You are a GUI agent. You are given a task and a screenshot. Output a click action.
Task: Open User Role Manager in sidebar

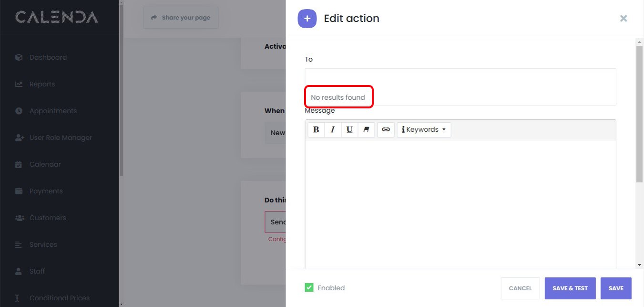pyautogui.click(x=61, y=138)
